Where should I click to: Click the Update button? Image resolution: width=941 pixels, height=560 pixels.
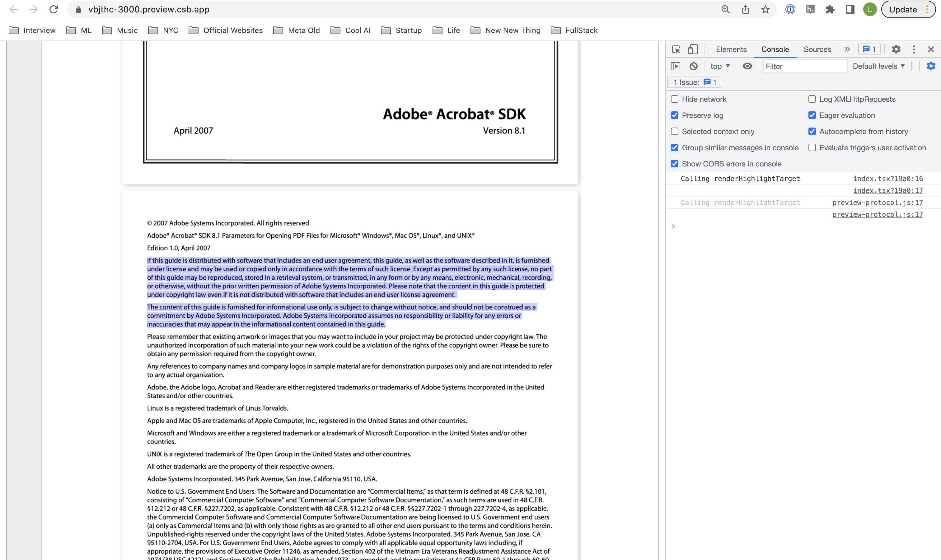click(x=904, y=9)
